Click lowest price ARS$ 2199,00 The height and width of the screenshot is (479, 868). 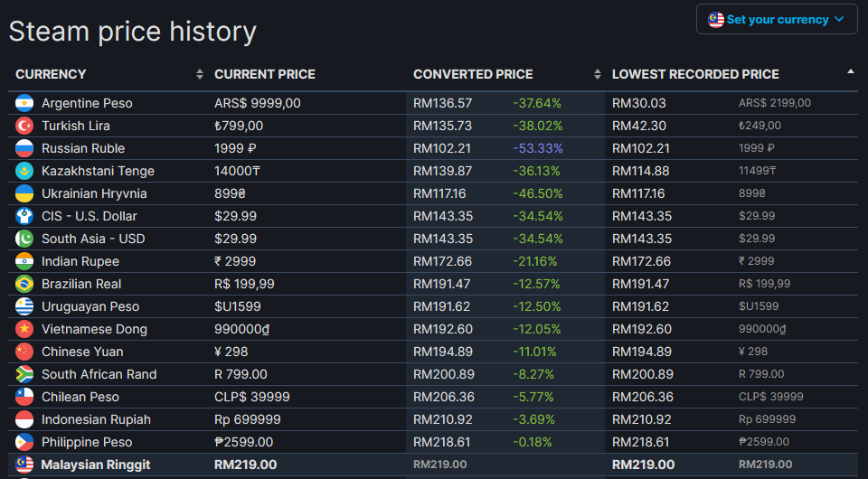pos(775,103)
